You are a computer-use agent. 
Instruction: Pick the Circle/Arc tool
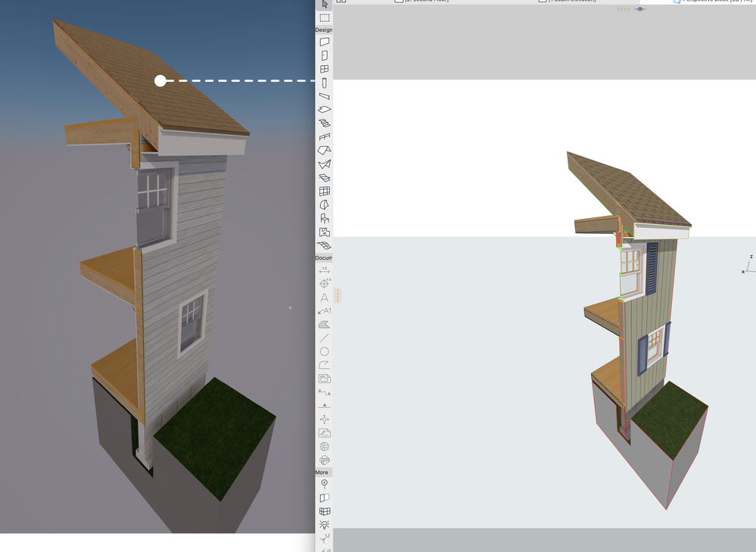(325, 351)
